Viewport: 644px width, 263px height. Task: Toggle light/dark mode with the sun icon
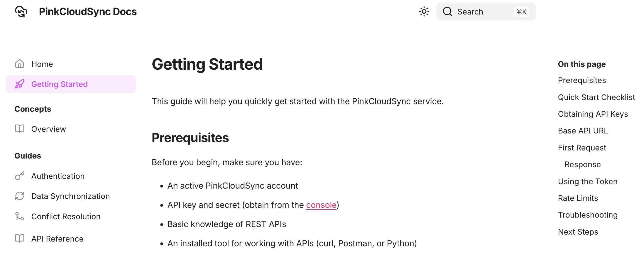(424, 11)
